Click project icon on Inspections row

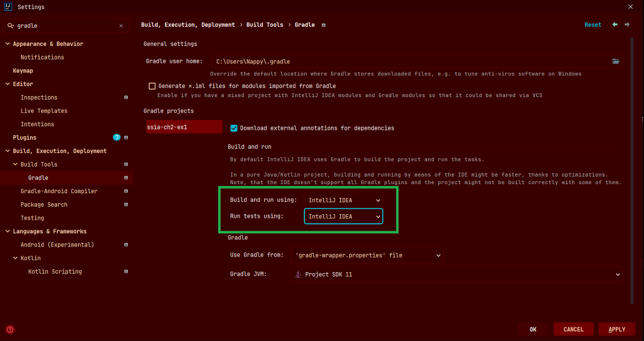pyautogui.click(x=126, y=98)
